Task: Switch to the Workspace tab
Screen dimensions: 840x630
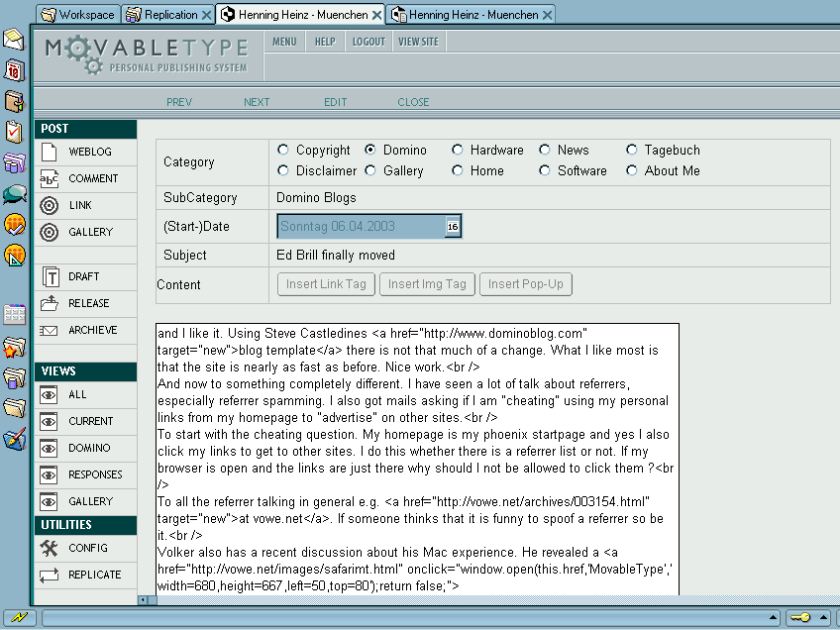Action: [x=78, y=15]
